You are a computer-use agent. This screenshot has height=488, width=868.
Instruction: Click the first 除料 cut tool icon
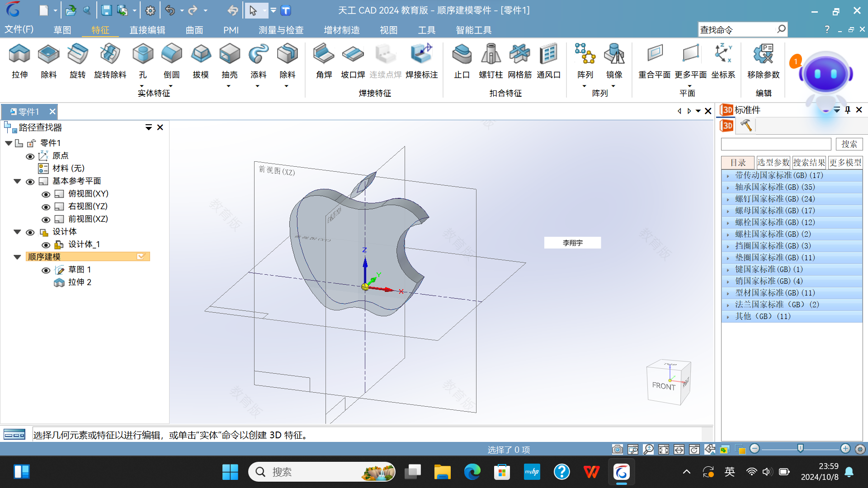[48, 61]
